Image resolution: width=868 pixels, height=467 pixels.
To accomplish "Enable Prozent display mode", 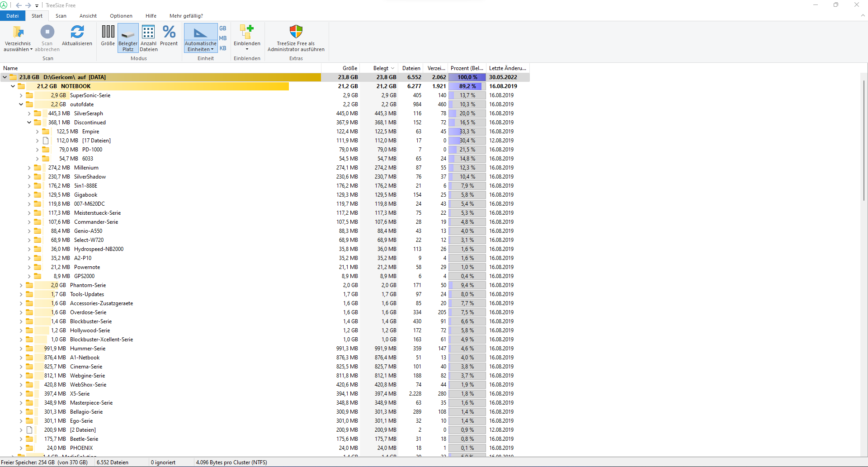I will click(x=169, y=35).
